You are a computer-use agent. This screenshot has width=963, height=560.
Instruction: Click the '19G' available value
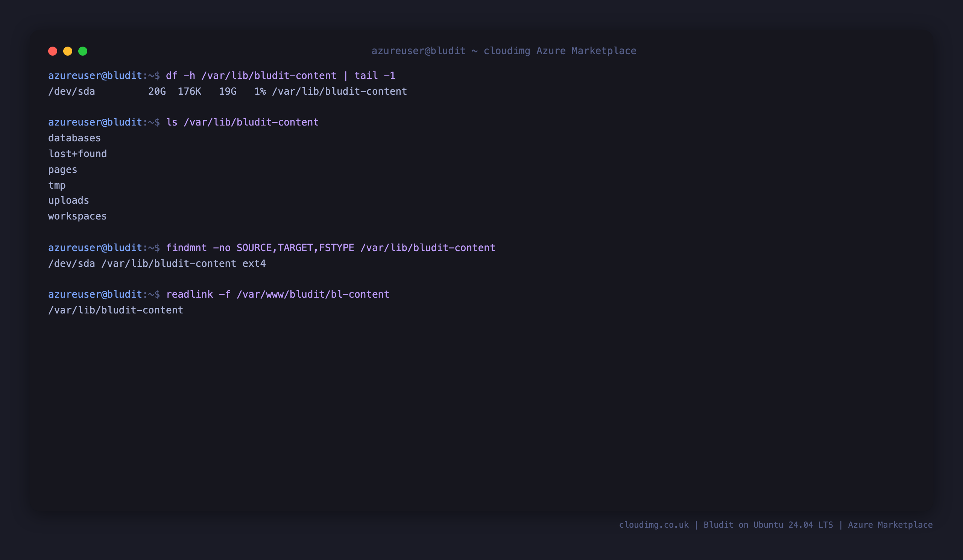click(228, 92)
